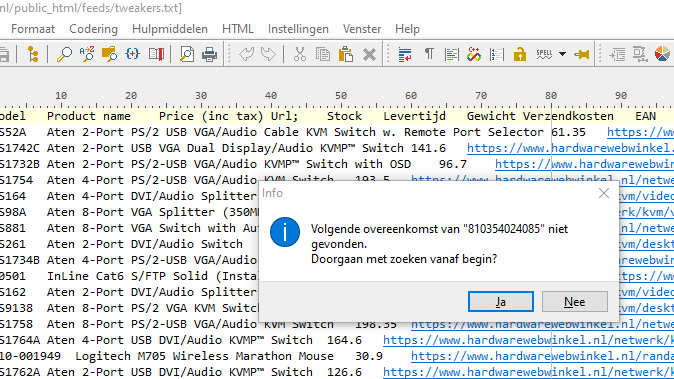This screenshot has height=379, width=674.
Task: Click the 'Verzendkosten' header text
Action: (568, 116)
